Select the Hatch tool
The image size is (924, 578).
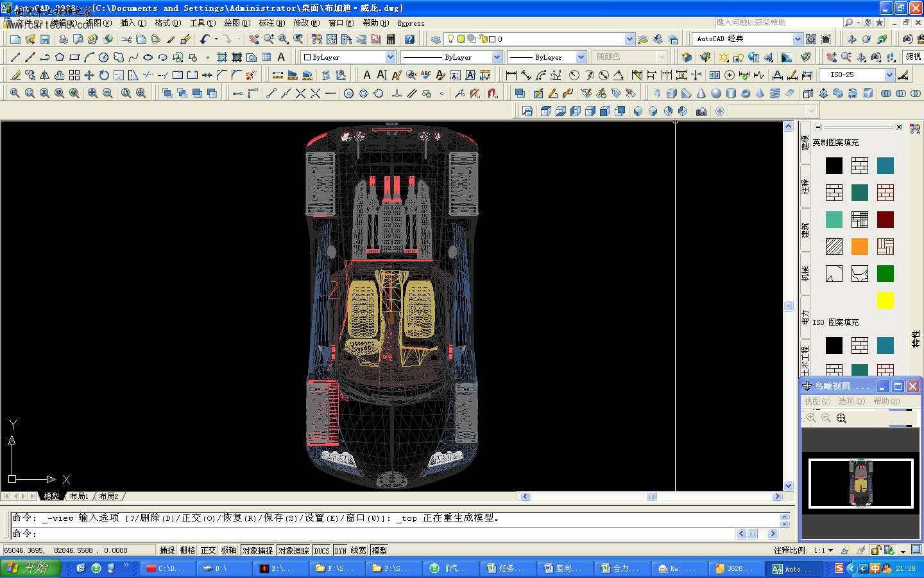[x=222, y=57]
